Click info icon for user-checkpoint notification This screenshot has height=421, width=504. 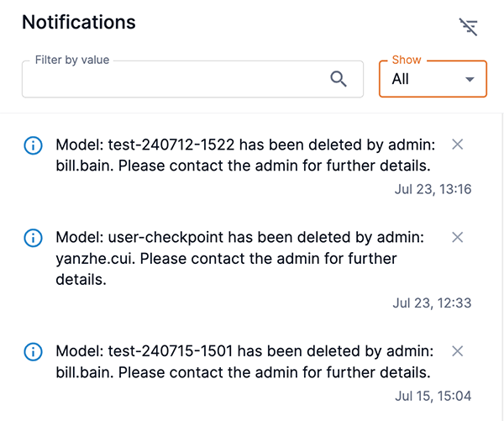33,238
